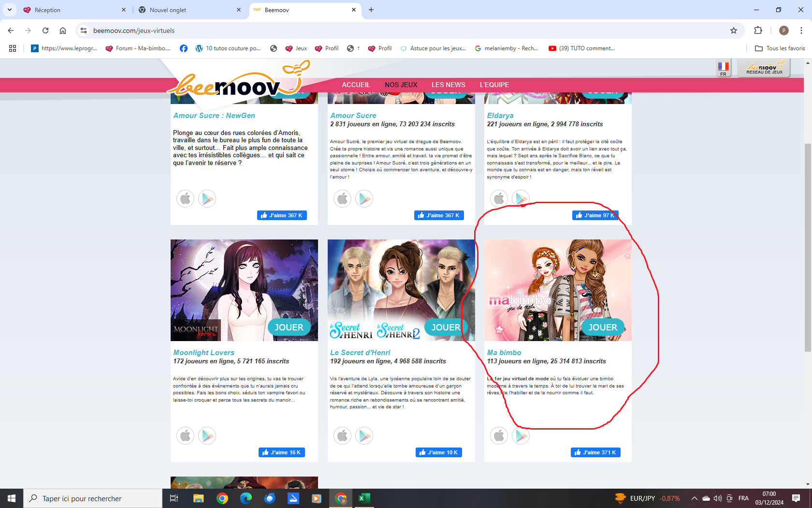Viewport: 812px width, 508px height.
Task: Reload the page in Chrome
Action: pyautogui.click(x=45, y=30)
